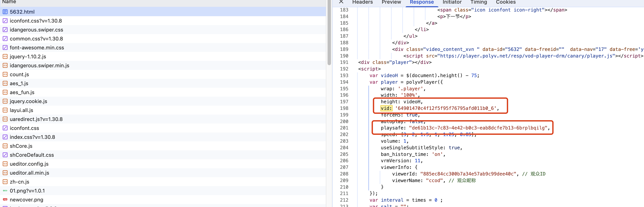Select the zh-cn.js request
Screen dimensions: 644x207
tap(163, 182)
